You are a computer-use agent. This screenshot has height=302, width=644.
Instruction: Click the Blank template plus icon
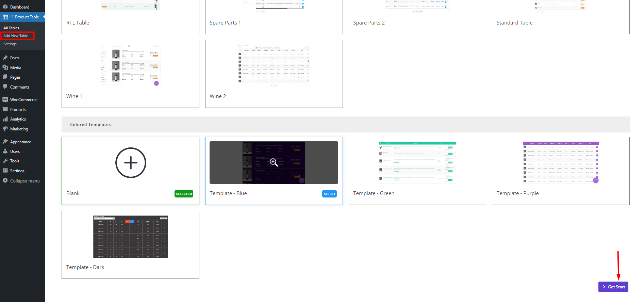131,163
